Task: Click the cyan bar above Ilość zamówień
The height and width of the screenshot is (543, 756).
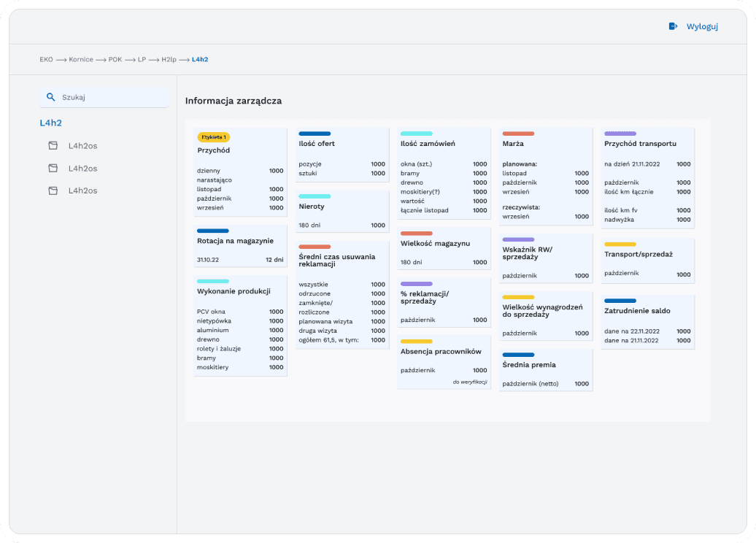Action: tap(417, 134)
